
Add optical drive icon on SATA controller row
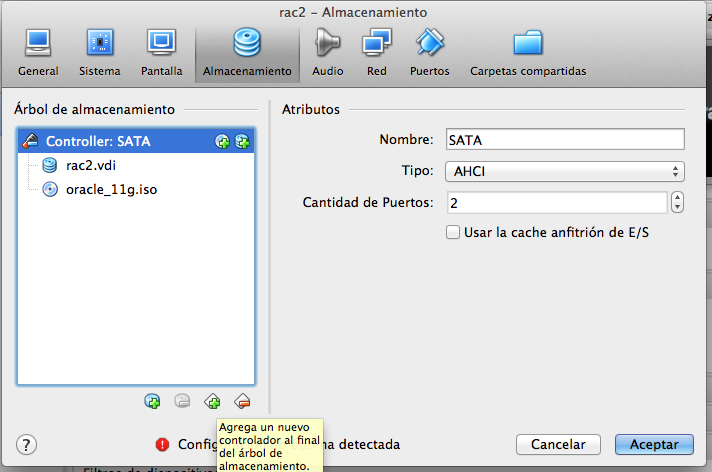pyautogui.click(x=222, y=142)
